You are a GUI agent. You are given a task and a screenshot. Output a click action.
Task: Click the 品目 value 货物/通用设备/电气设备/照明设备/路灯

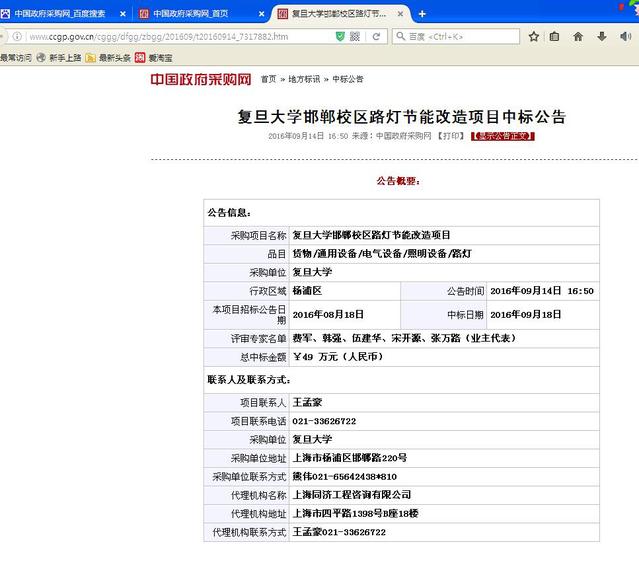pyautogui.click(x=382, y=254)
